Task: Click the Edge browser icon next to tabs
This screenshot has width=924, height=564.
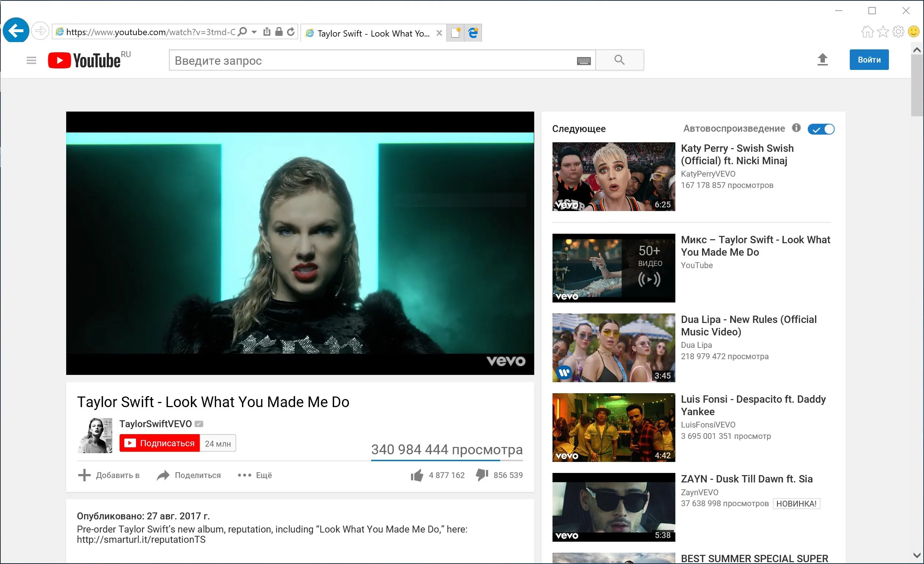Action: point(473,33)
